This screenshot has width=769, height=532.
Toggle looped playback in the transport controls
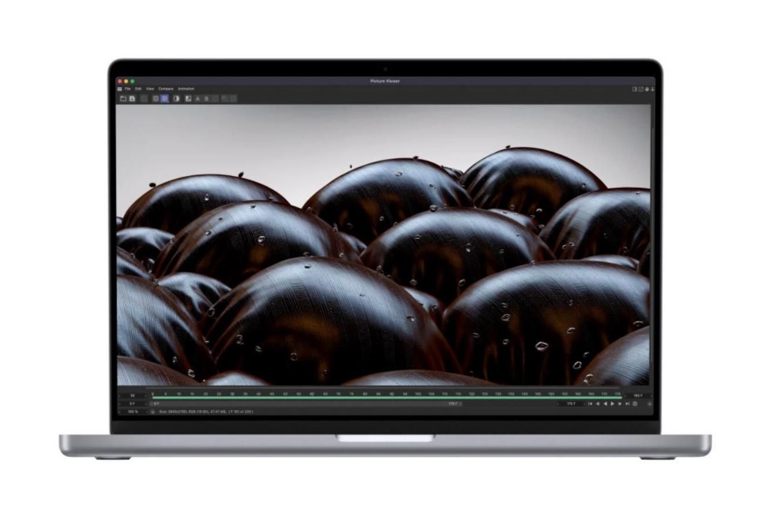tap(634, 404)
